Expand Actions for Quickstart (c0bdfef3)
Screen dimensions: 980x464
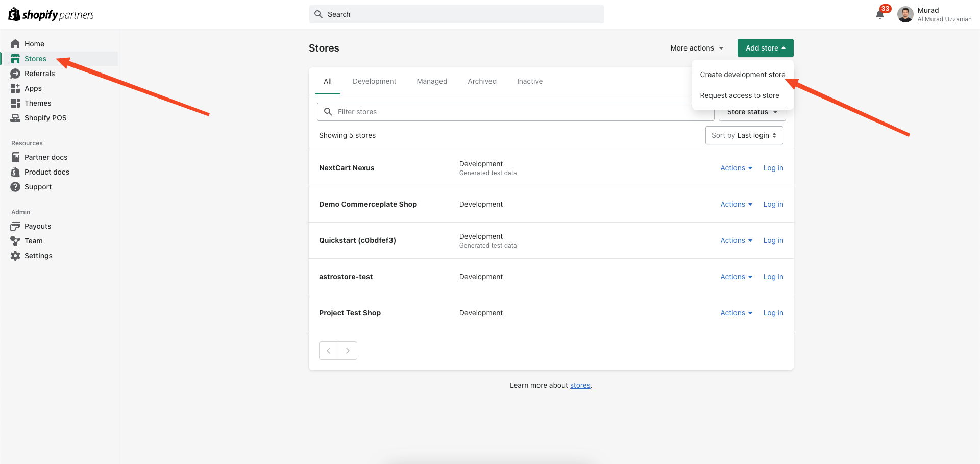pyautogui.click(x=737, y=240)
